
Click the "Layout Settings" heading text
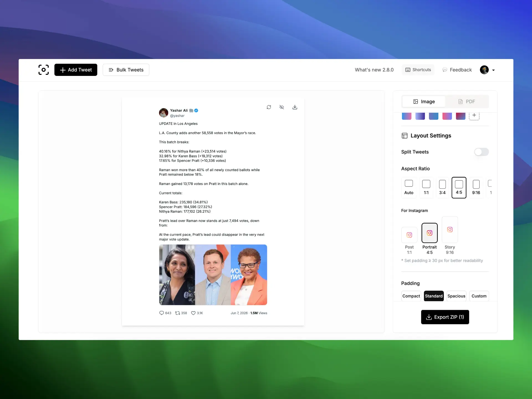click(431, 136)
